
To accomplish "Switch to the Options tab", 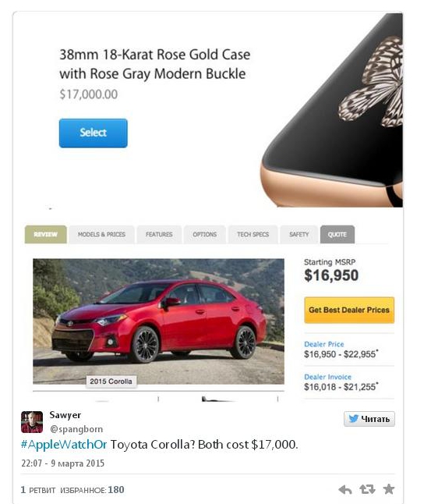I will 205,234.
